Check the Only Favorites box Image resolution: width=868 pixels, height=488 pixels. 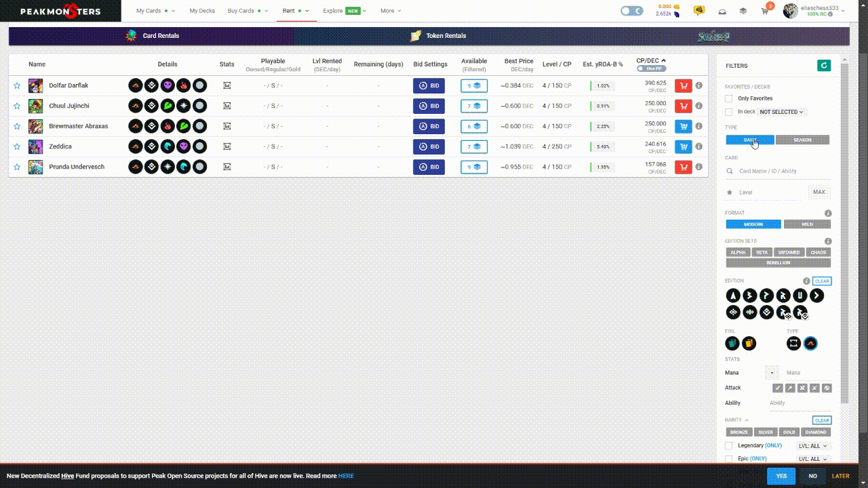point(729,99)
